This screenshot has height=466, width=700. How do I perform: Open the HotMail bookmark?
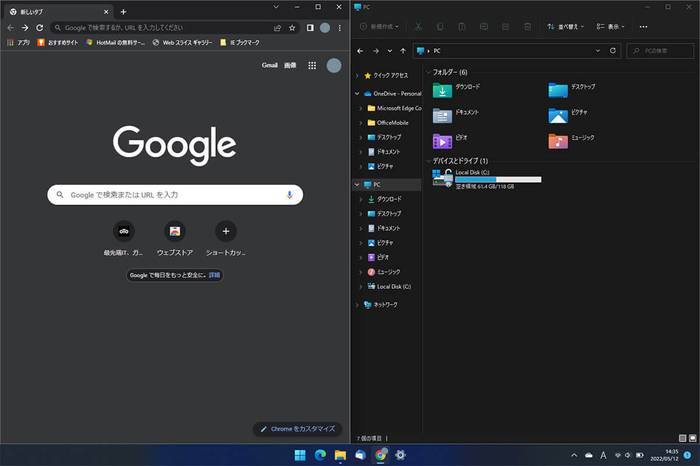[116, 42]
